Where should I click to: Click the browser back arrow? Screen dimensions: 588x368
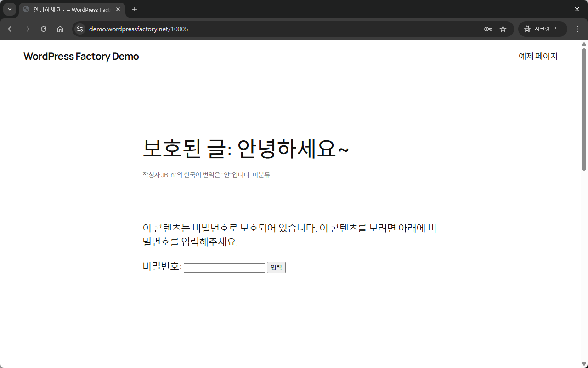(11, 29)
